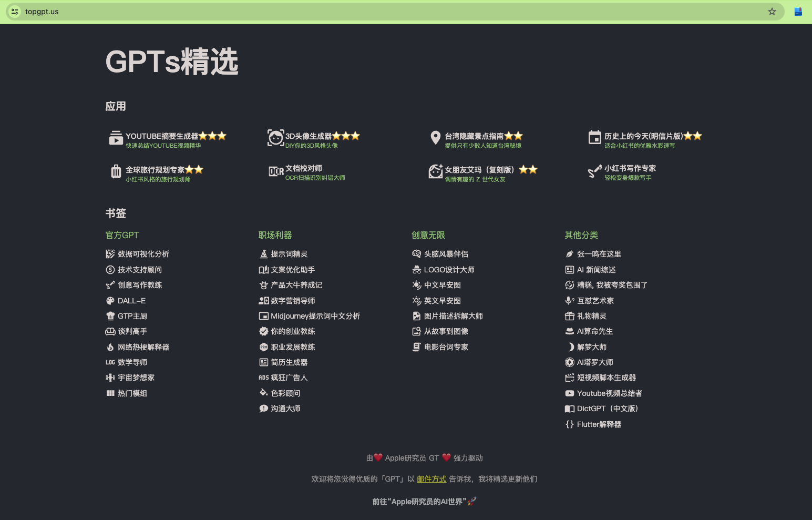Open the 谈判高手 bookmark
Image resolution: width=812 pixels, height=520 pixels.
[x=132, y=331]
